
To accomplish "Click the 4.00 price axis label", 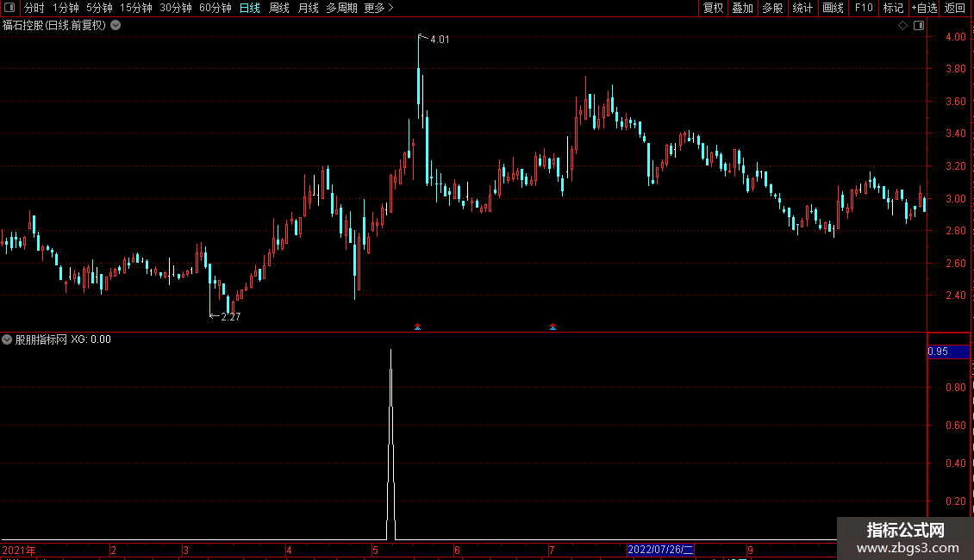I will click(x=955, y=37).
